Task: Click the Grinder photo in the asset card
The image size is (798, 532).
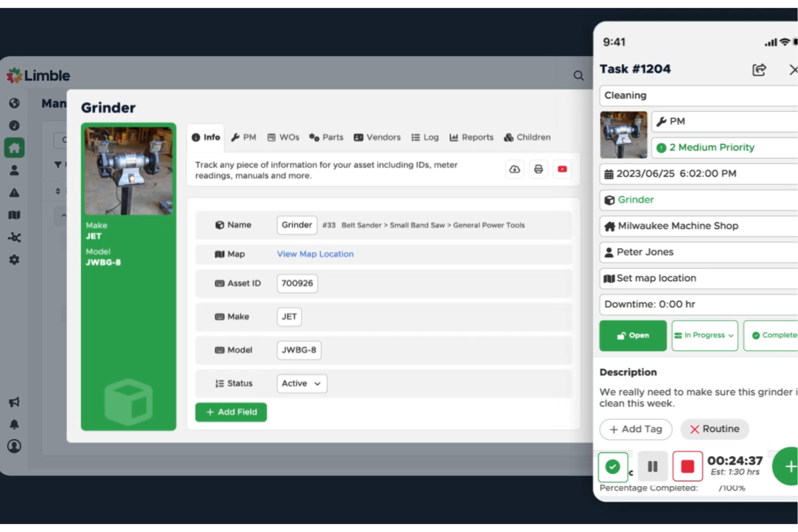Action: 128,171
